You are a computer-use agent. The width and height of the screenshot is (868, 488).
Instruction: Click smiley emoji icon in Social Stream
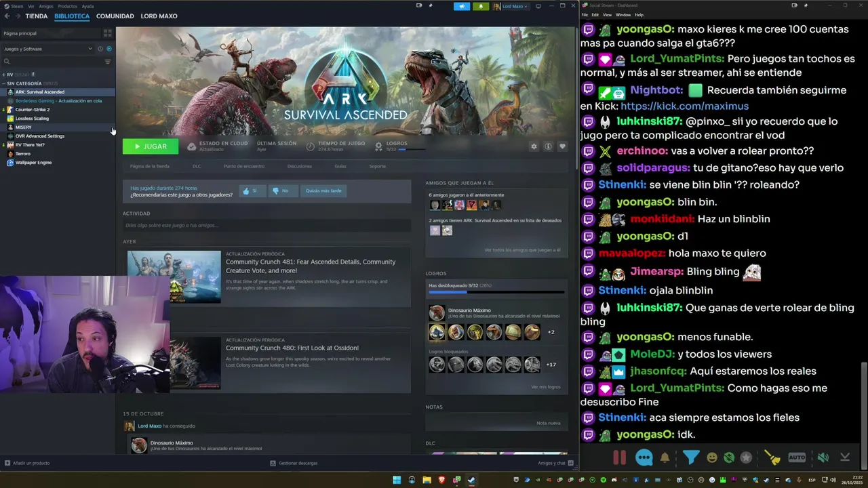tap(712, 457)
